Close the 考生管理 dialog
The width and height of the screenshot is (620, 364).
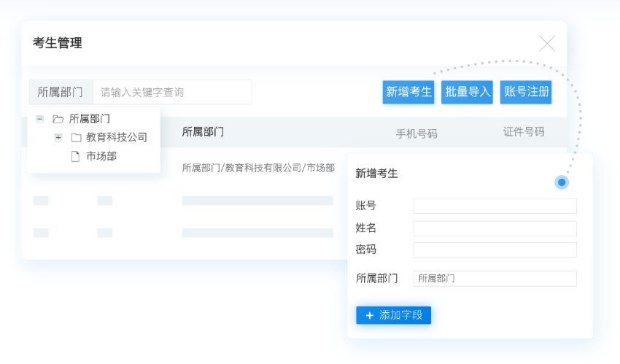547,44
